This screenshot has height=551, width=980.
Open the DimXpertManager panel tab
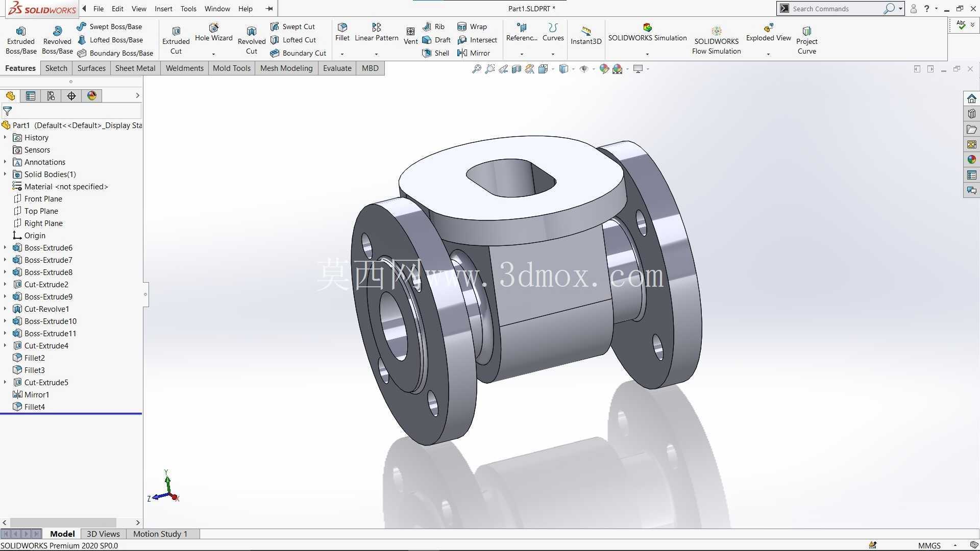pos(71,96)
